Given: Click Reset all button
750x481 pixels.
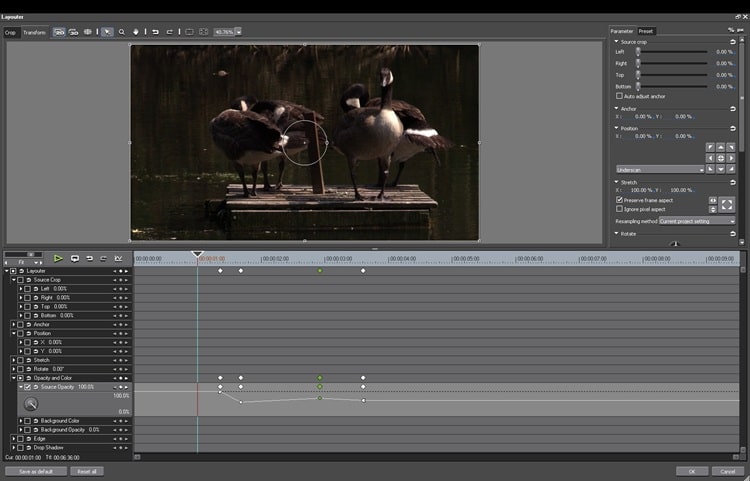Looking at the screenshot, I should 87,472.
